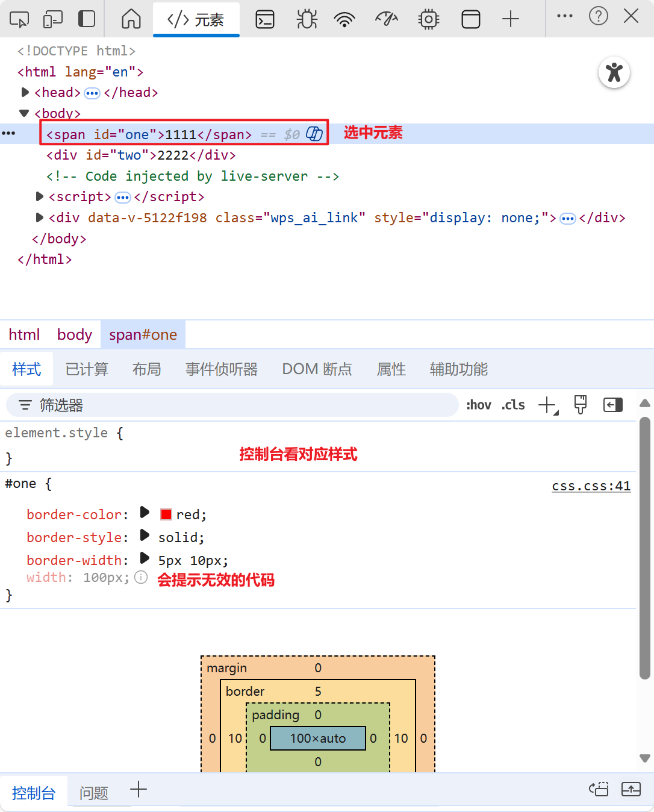Show collapsed wps_ai_link div contents ellipsis
Screen dimensions: 654x812
point(568,219)
